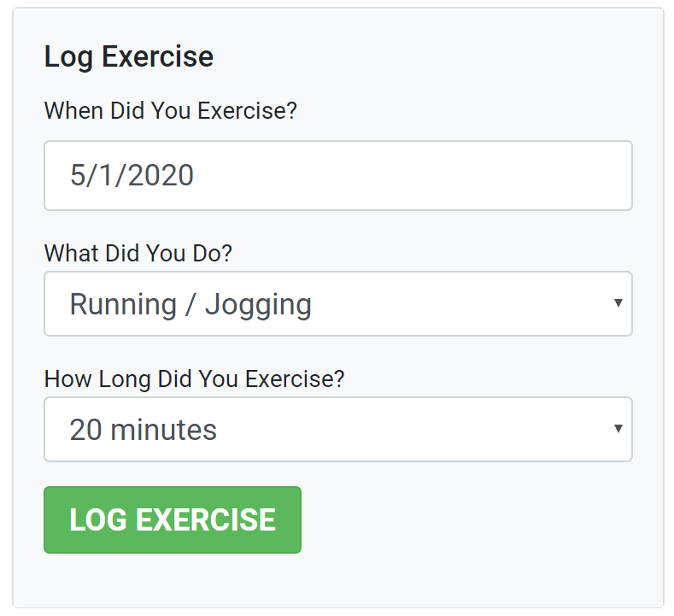Submit with the green LOG EXERCISE button
The width and height of the screenshot is (674, 616).
173,519
